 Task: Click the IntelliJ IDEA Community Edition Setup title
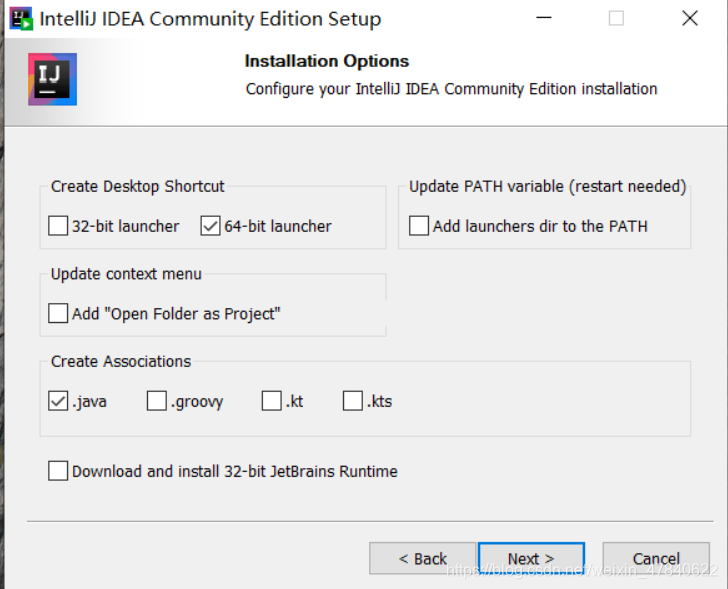point(210,19)
